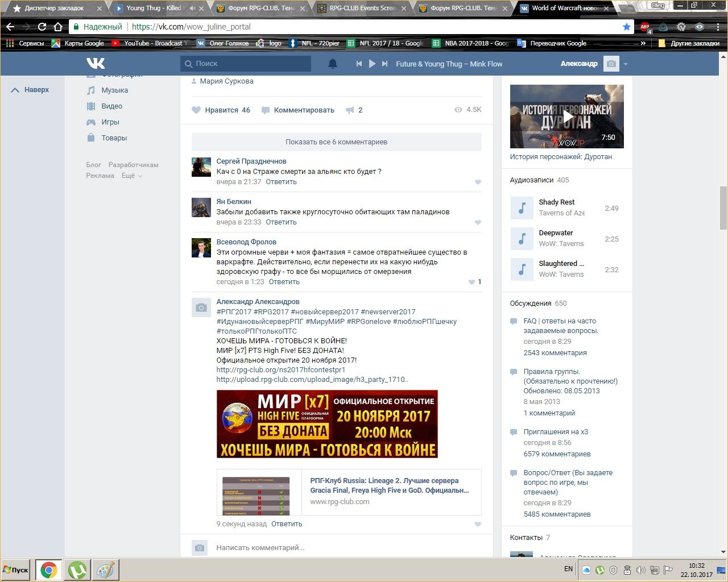The width and height of the screenshot is (728, 582).
Task: Expand the Ещё dropdown in left sidebar
Action: pos(131,176)
